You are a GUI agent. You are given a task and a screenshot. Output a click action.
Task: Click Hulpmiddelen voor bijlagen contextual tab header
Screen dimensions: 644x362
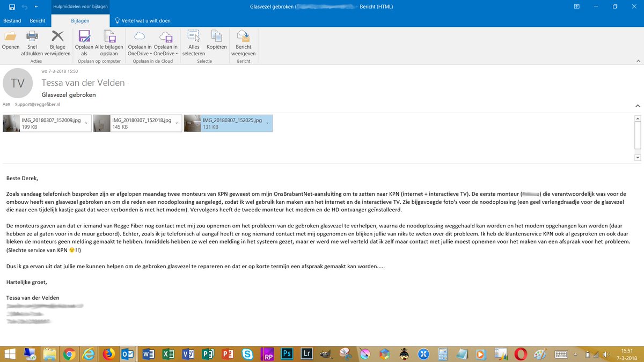click(80, 6)
